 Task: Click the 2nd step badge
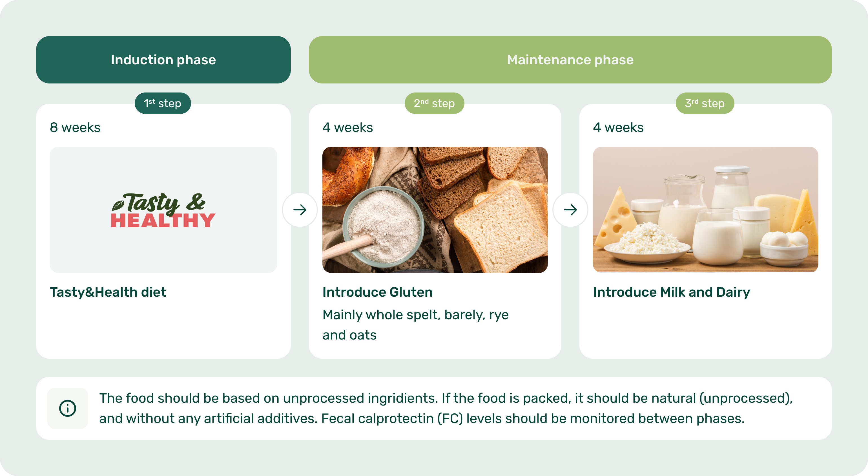coord(434,103)
